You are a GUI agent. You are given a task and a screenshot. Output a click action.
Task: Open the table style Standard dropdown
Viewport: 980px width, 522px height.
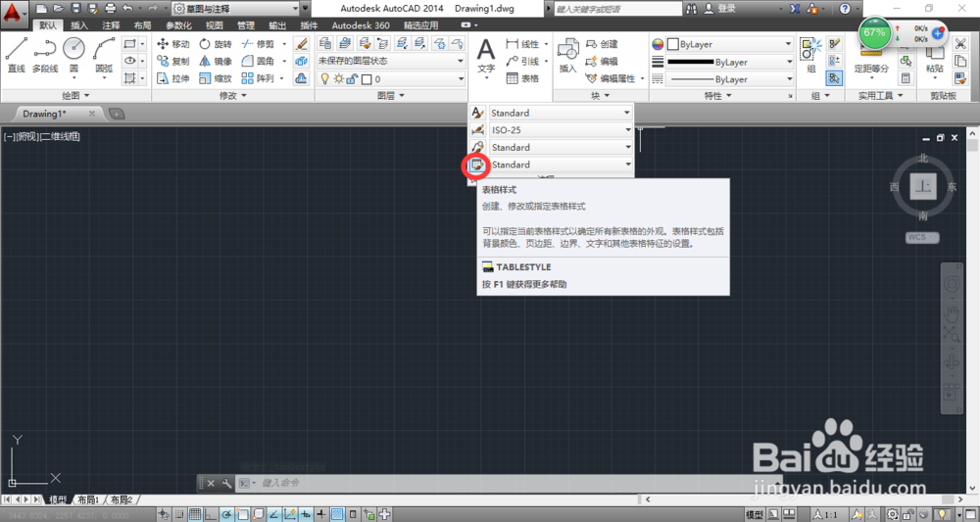[561, 165]
